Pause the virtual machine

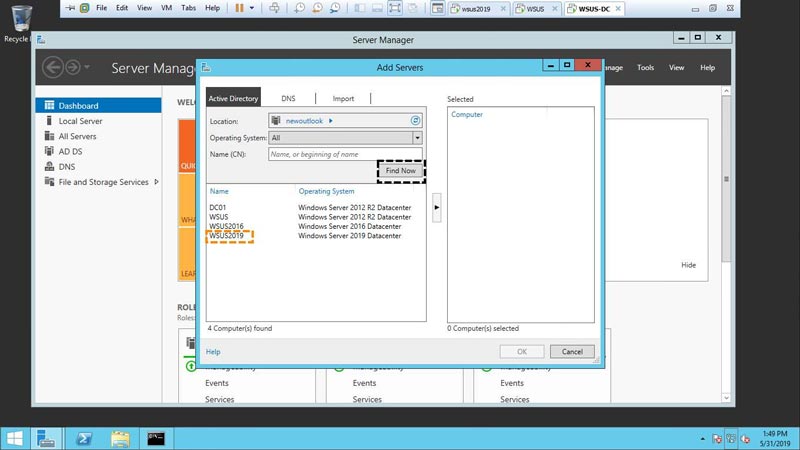click(239, 8)
